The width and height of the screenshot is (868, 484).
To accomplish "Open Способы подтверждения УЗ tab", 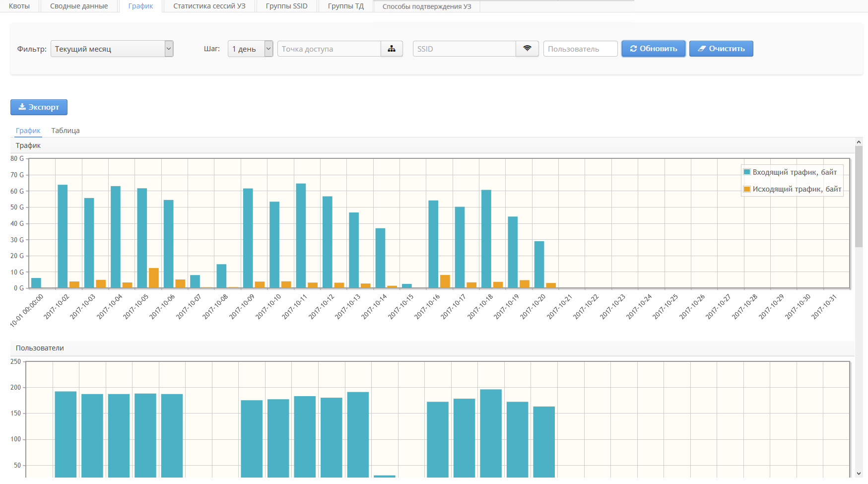I will pos(426,6).
